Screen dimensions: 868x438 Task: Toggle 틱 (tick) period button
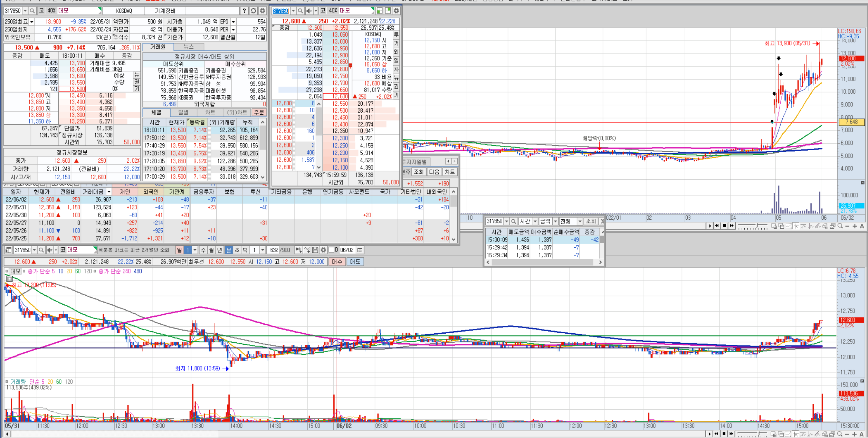[x=245, y=250]
